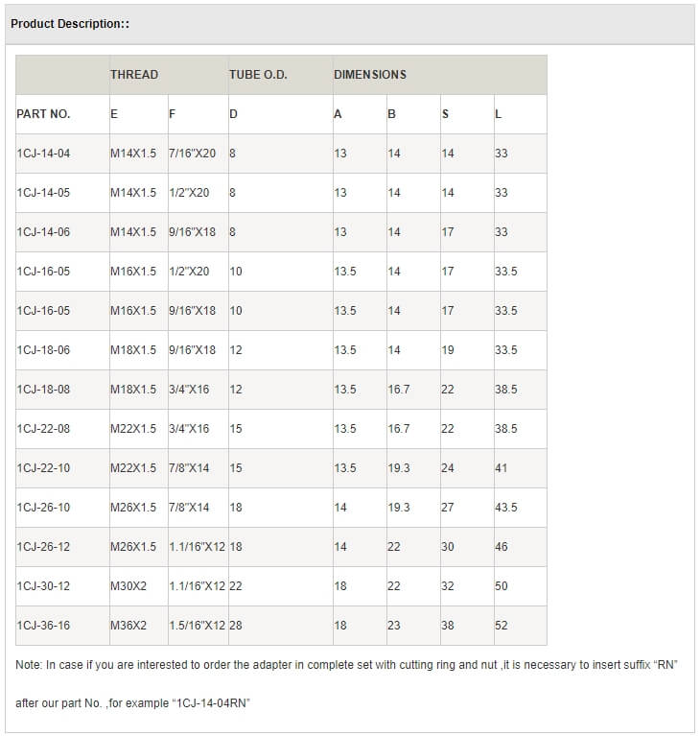Select part number 1CJ-30-12
The image size is (700, 736).
tap(43, 586)
